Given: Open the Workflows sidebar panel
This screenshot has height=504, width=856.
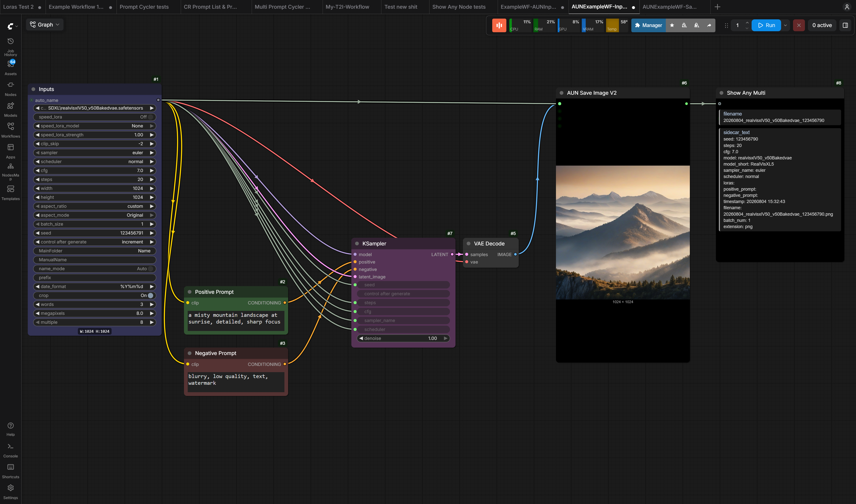Looking at the screenshot, I should [10, 130].
